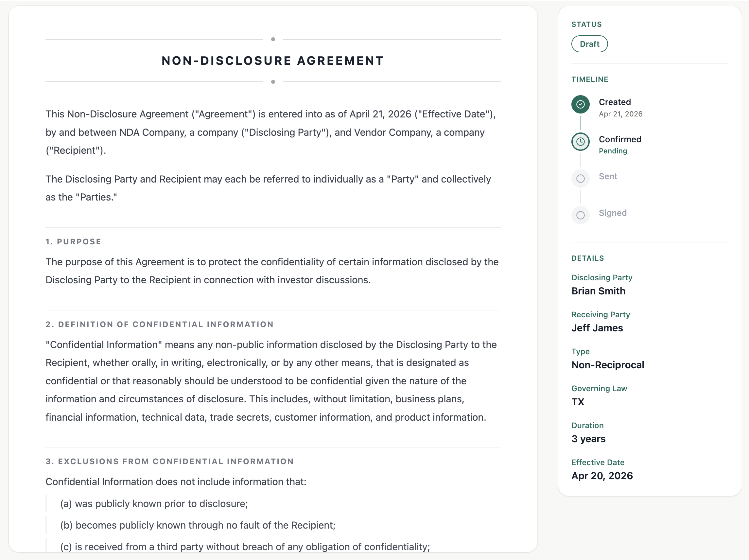Click the Created checkmark timeline icon

click(x=580, y=104)
